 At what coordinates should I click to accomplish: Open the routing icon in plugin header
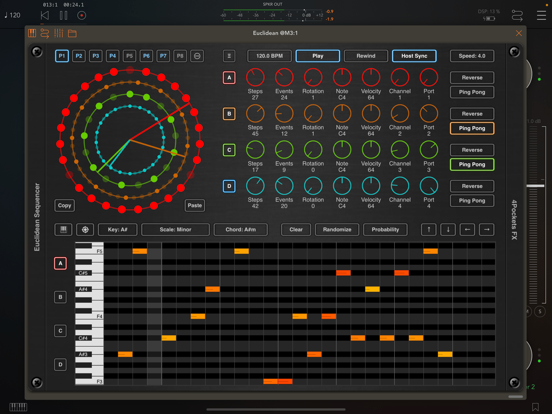click(45, 33)
